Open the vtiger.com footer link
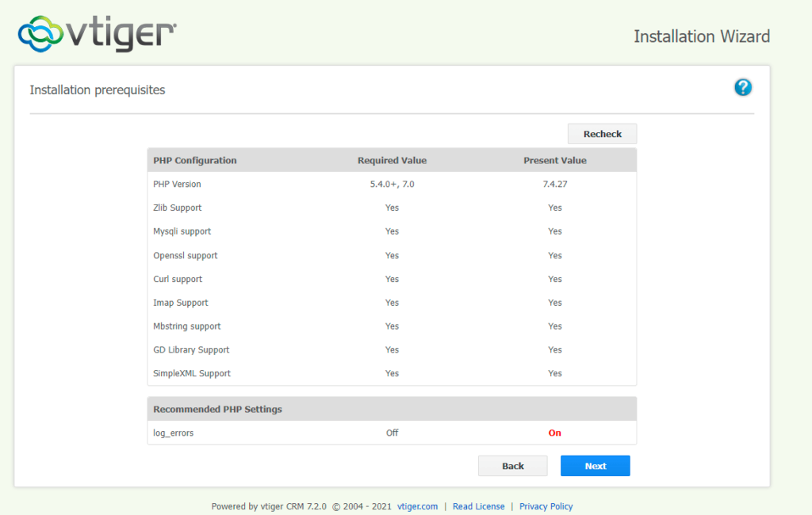 pyautogui.click(x=417, y=506)
